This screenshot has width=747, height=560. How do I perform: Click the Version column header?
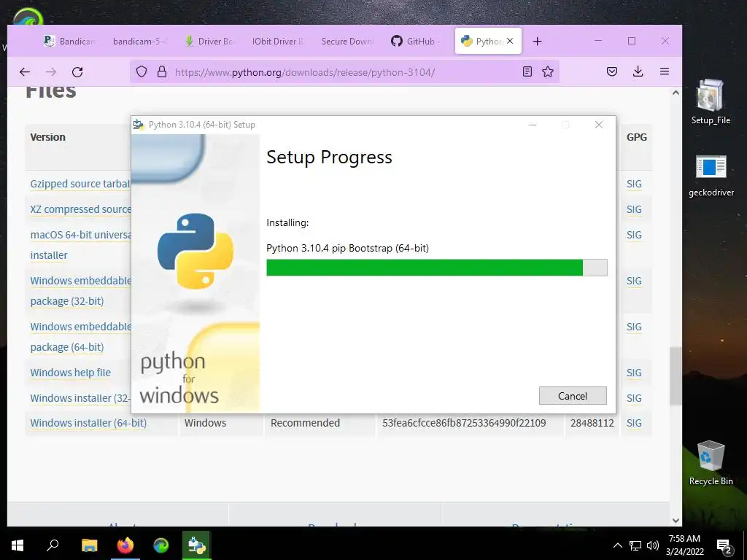point(47,137)
